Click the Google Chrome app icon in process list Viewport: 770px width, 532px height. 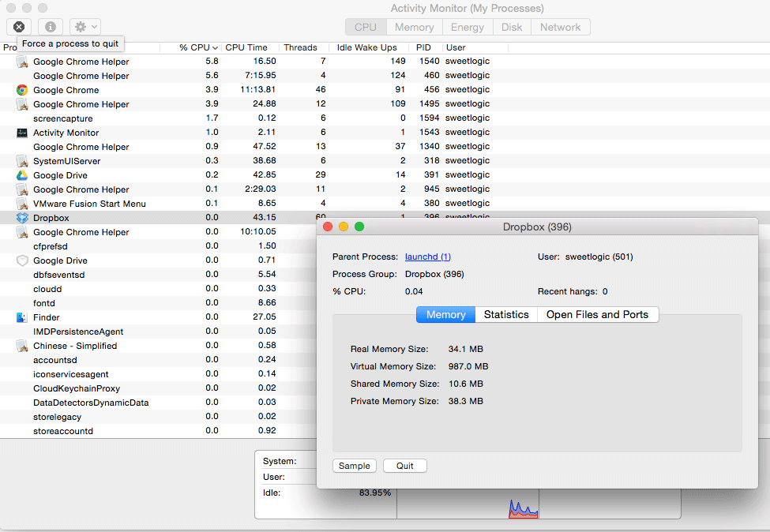tap(21, 90)
